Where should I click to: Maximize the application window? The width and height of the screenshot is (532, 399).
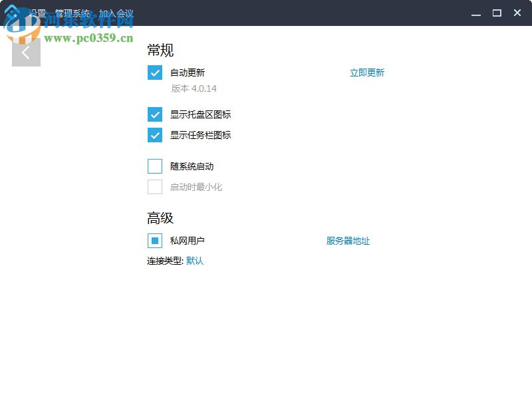[x=496, y=13]
